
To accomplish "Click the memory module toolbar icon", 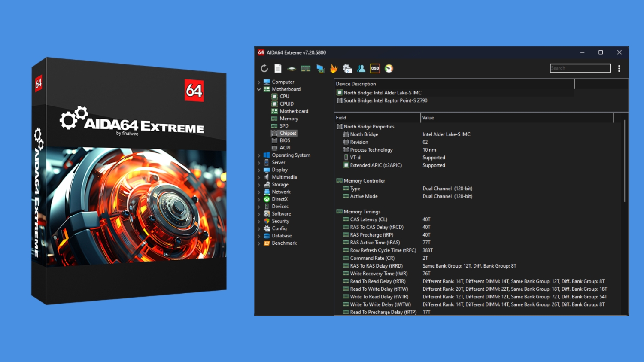I will 306,68.
